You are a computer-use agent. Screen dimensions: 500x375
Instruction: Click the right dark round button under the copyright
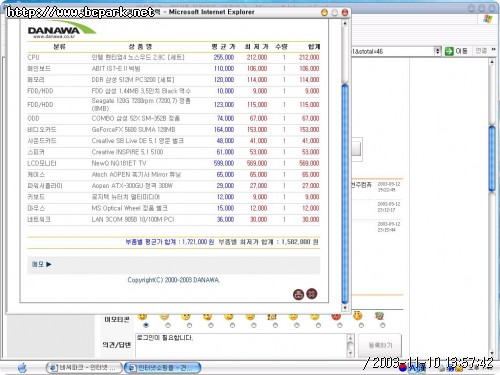(x=312, y=293)
